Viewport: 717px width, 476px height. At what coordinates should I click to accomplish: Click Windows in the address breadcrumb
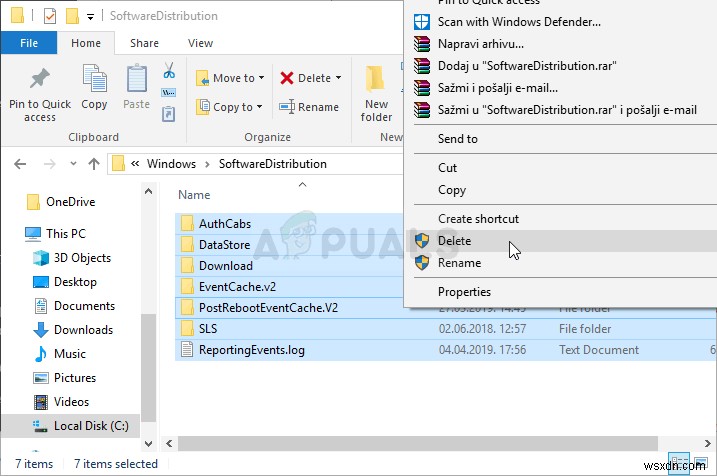[x=171, y=164]
